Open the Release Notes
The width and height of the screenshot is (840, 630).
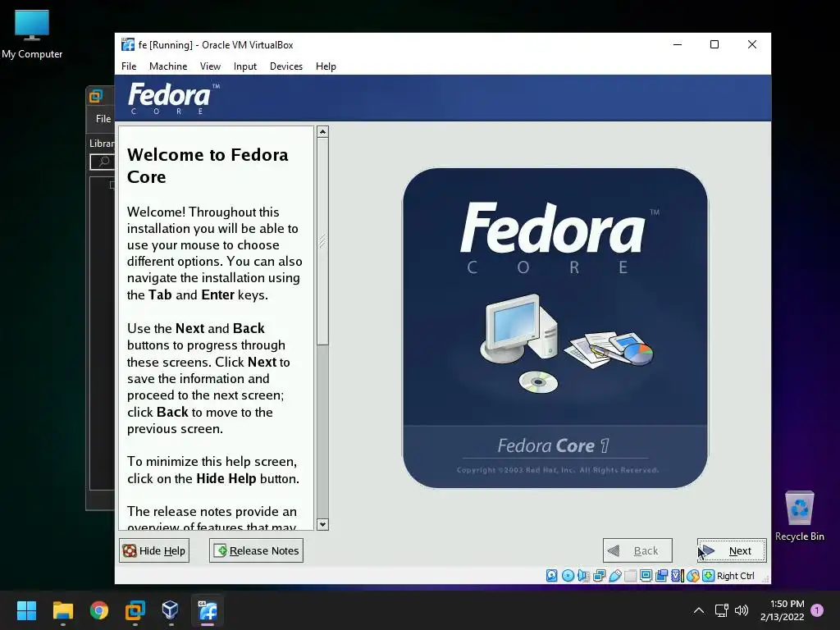(x=256, y=550)
